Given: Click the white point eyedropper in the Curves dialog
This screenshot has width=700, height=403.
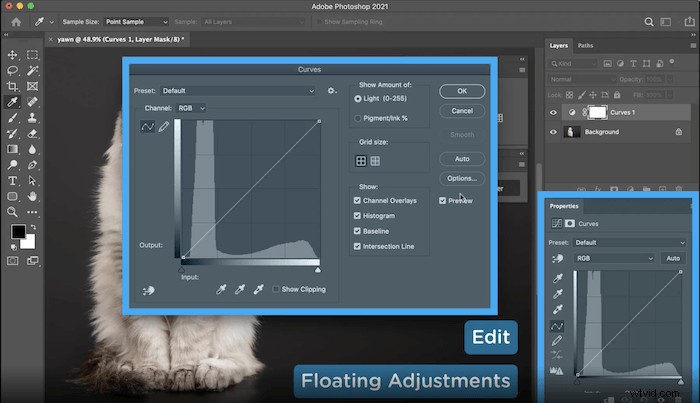Looking at the screenshot, I should coord(258,290).
